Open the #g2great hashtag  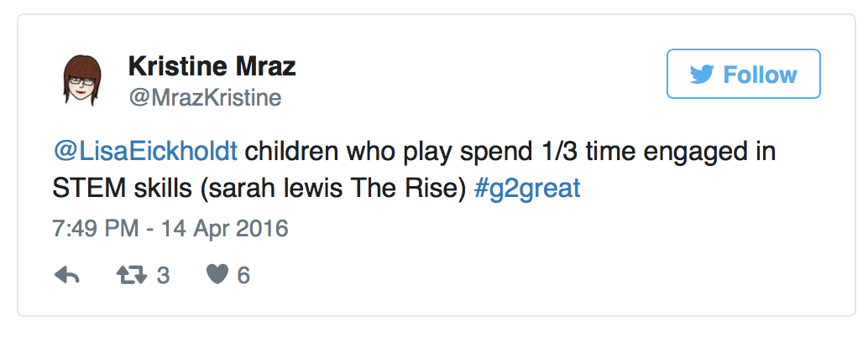(527, 189)
